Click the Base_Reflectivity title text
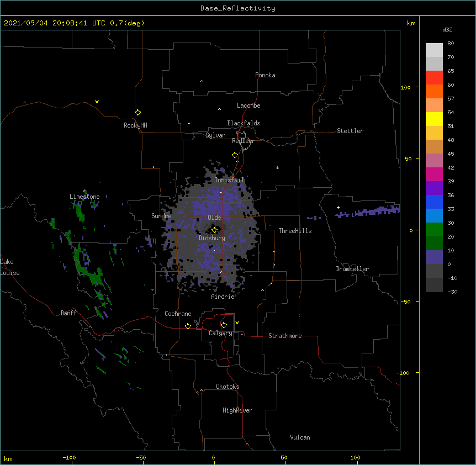476x465 pixels. pos(238,8)
